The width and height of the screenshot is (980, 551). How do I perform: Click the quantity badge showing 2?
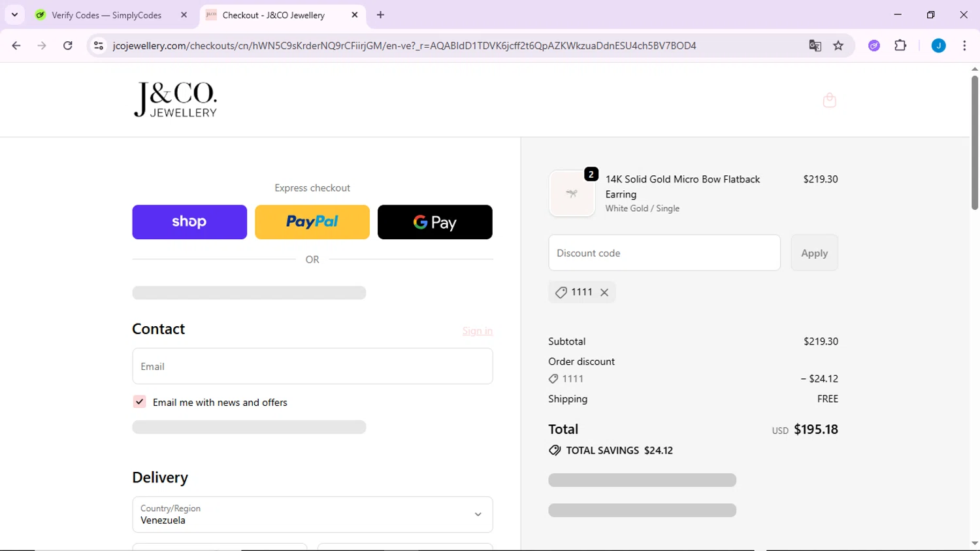(x=591, y=175)
